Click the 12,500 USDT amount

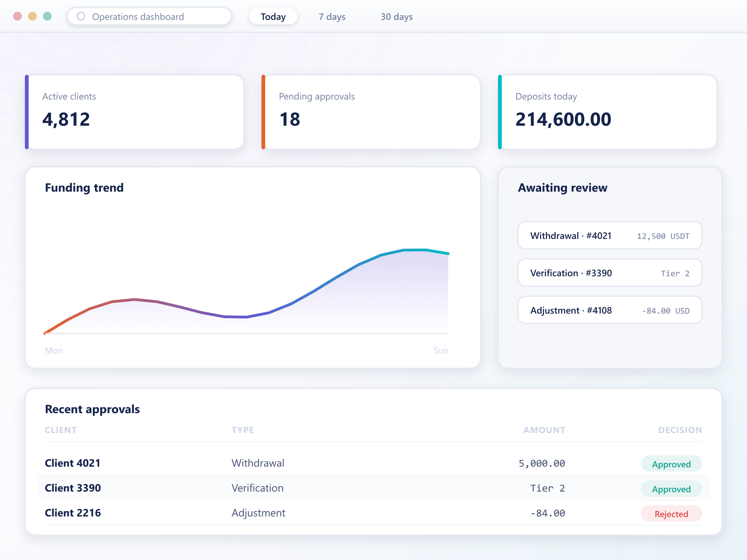[663, 236]
